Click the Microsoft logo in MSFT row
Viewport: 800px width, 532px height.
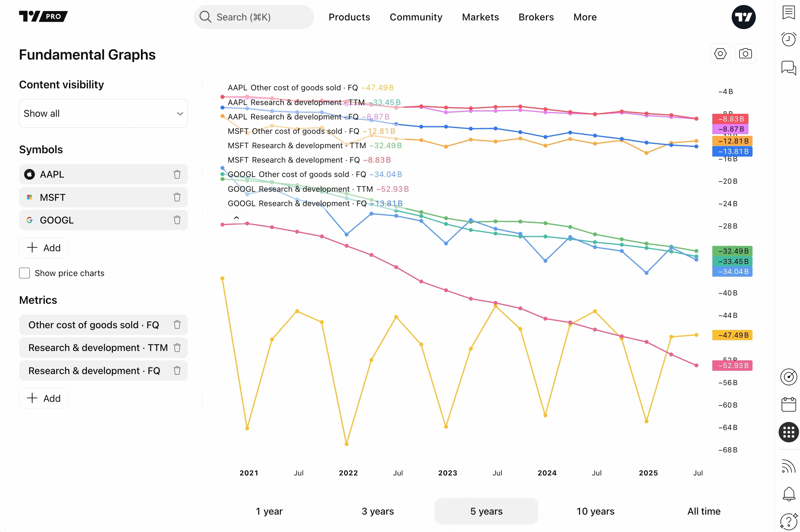tap(29, 197)
